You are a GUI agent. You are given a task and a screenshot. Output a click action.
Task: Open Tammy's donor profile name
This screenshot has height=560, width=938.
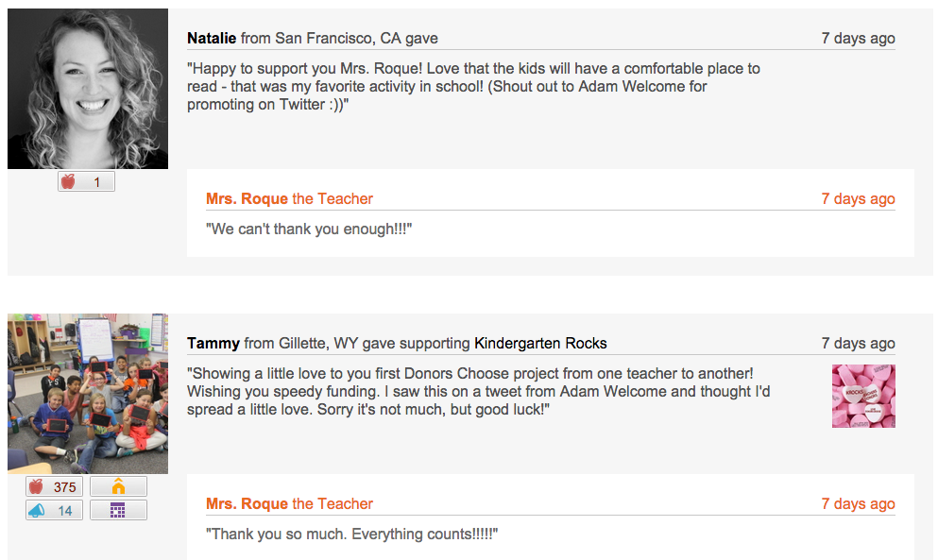[x=213, y=344]
